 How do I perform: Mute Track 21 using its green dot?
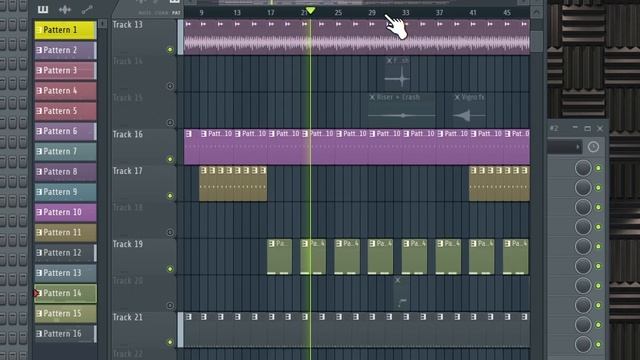[170, 342]
